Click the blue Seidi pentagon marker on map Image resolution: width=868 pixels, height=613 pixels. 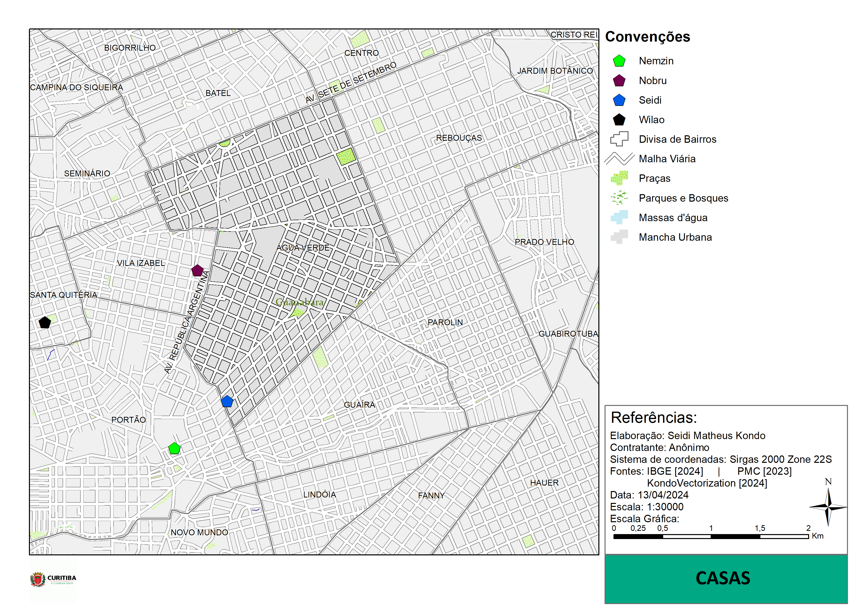227,401
